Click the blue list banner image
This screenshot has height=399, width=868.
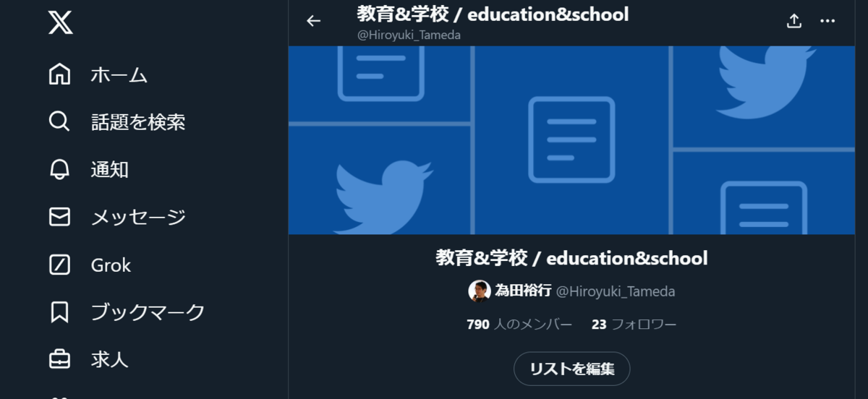click(x=571, y=140)
